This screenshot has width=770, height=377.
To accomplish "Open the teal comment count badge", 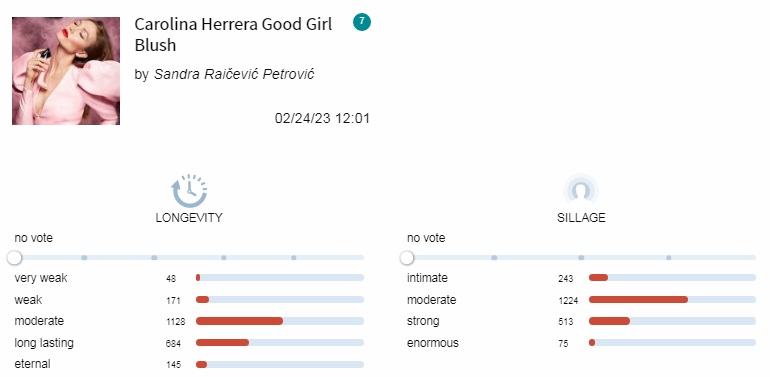I will click(x=362, y=22).
